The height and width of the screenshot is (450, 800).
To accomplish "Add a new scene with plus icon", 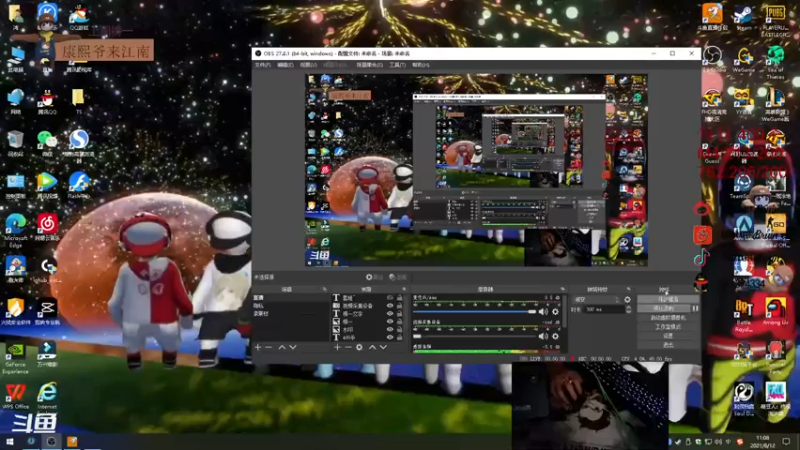I will [x=258, y=347].
